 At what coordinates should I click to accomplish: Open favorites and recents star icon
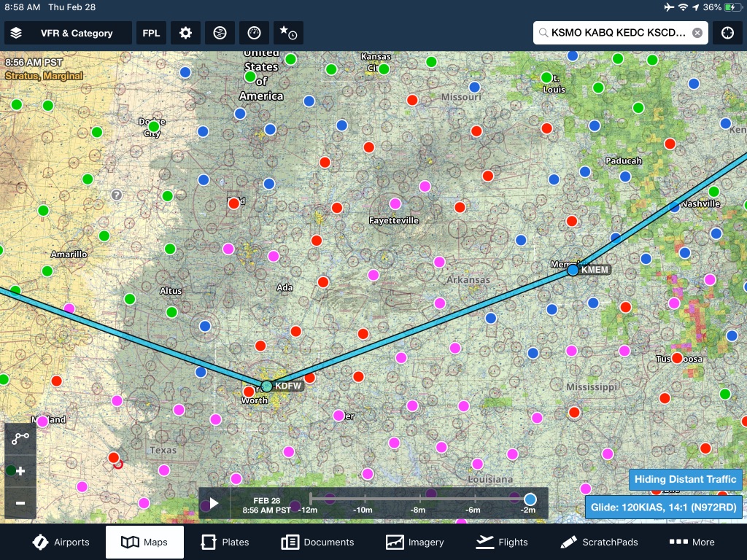[x=288, y=33]
